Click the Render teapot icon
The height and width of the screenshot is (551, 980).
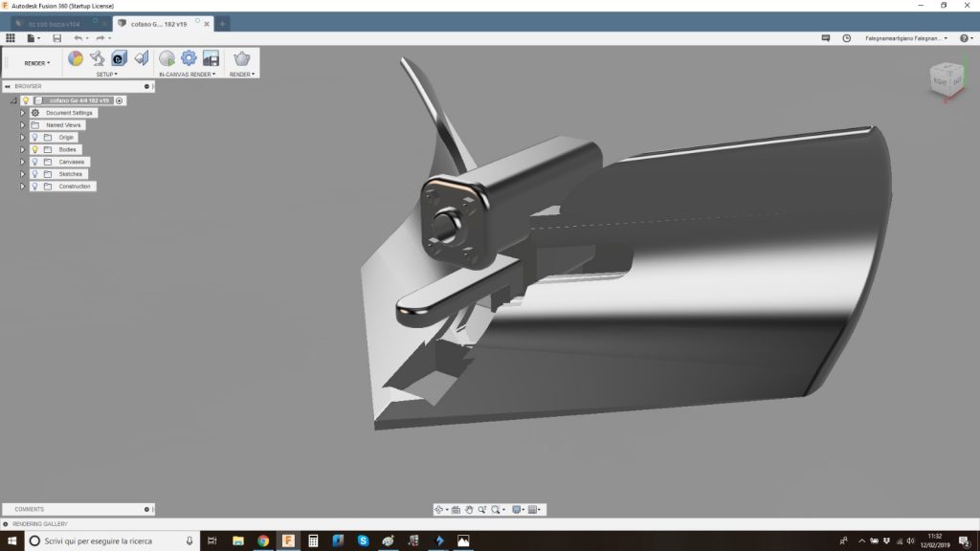point(242,58)
